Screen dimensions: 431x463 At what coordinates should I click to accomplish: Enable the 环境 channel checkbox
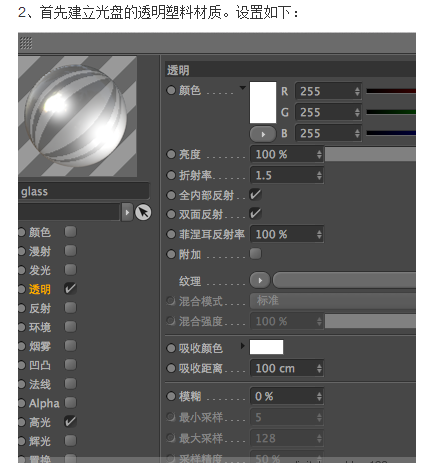pyautogui.click(x=70, y=327)
